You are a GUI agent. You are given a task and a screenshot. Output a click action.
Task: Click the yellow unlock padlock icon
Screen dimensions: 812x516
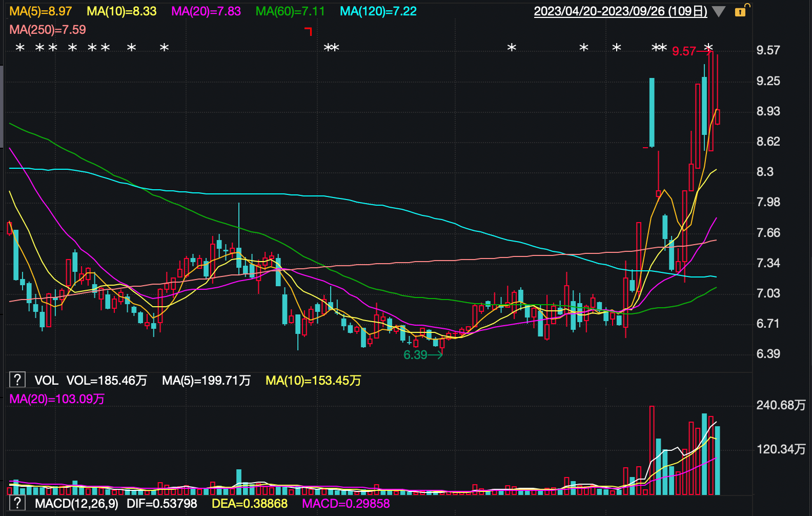pos(741,11)
